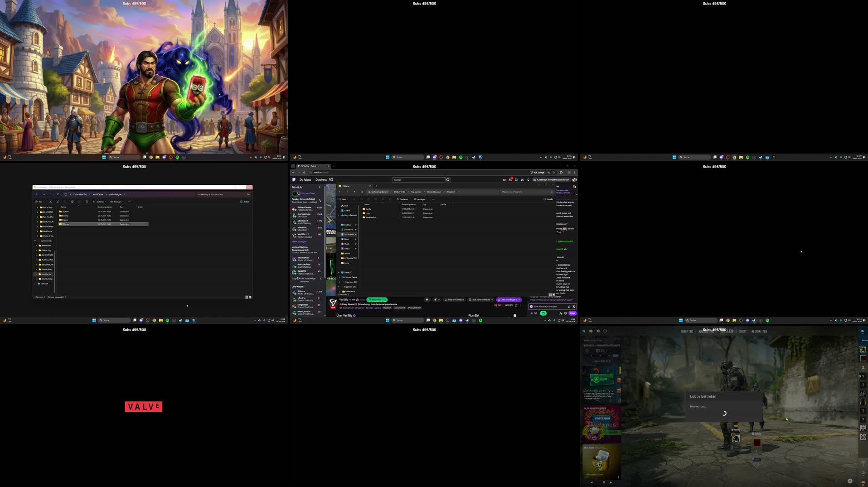This screenshot has height=487, width=868.
Task: Open the CS2 settings gear icon
Action: [x=598, y=331]
